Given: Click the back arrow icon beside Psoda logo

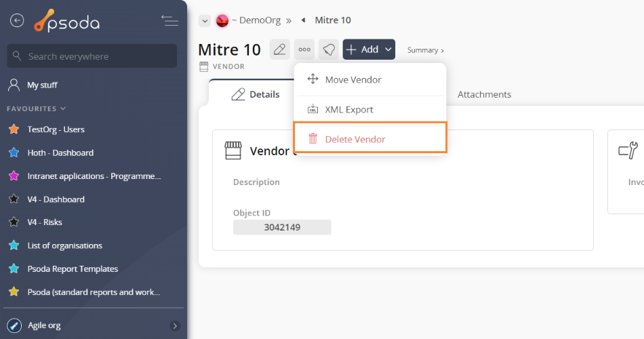Looking at the screenshot, I should 17,21.
